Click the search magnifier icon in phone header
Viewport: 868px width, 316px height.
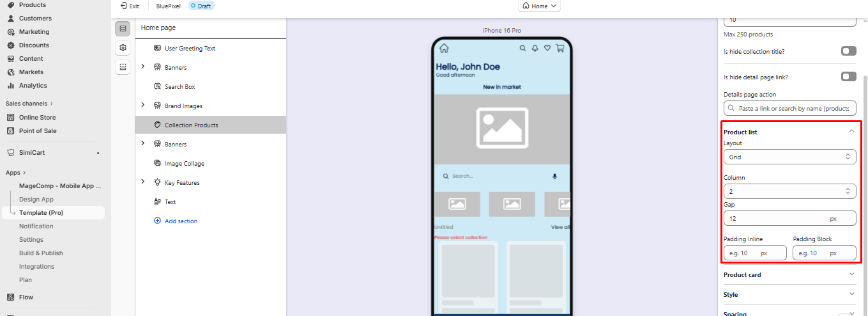click(522, 48)
